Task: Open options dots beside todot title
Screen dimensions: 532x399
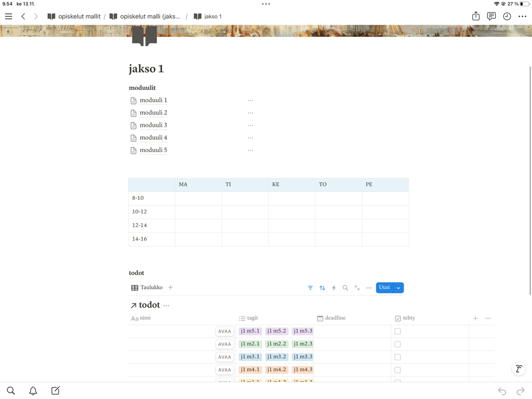Action: pos(166,306)
